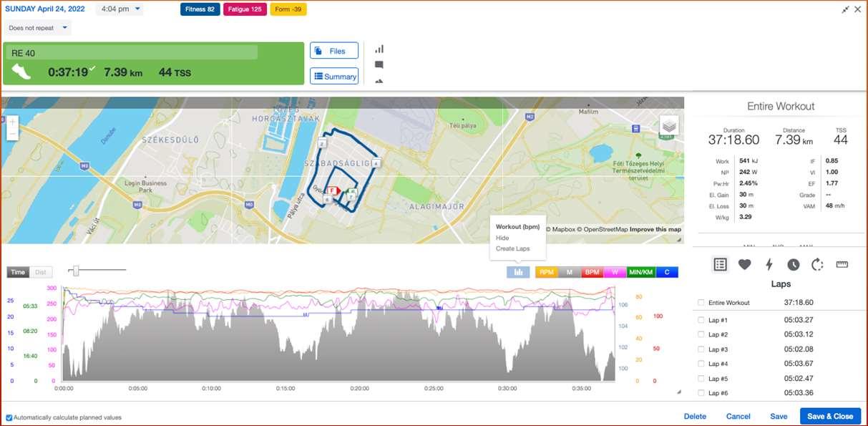Check the Lap #5 checkbox
Image resolution: width=868 pixels, height=426 pixels.
coord(701,379)
